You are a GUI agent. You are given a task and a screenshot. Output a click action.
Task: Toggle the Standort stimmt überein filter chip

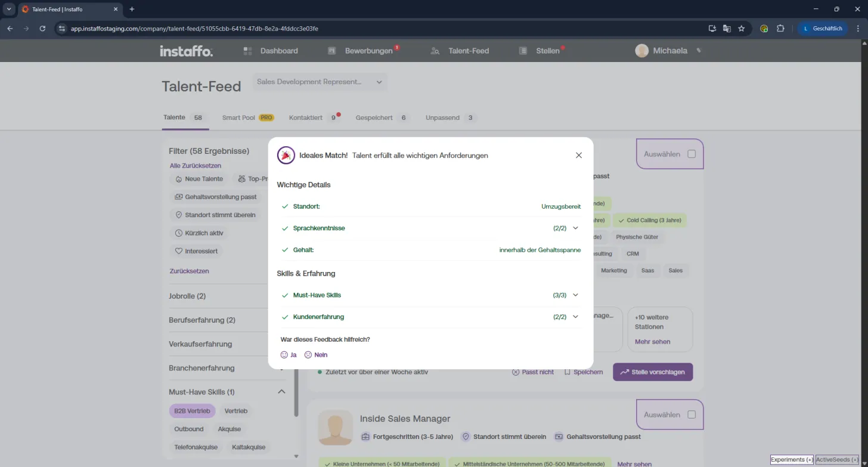click(216, 215)
